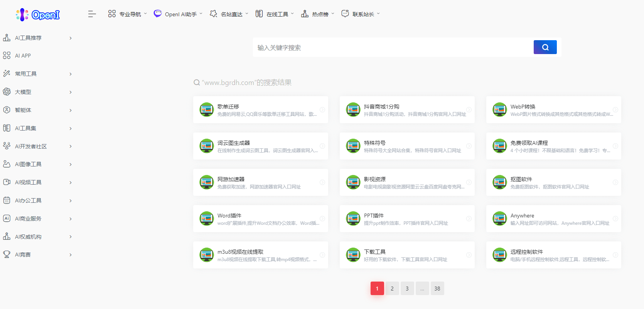
Task: Expand the 常用工具 chevron
Action: click(x=71, y=74)
